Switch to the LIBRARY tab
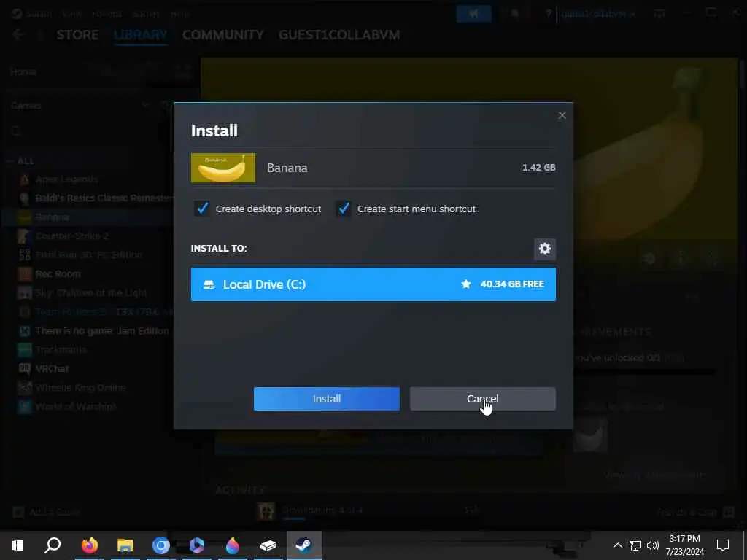The width and height of the screenshot is (747, 560). 141,35
